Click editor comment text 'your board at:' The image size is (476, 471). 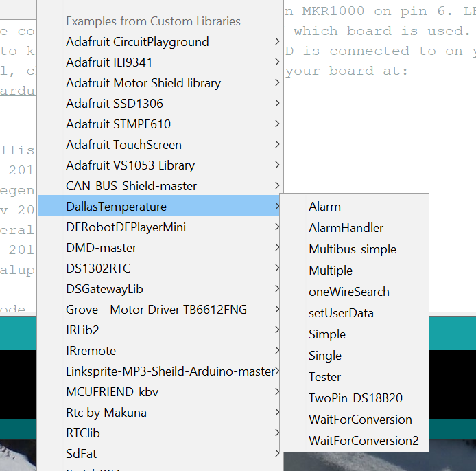pyautogui.click(x=346, y=71)
